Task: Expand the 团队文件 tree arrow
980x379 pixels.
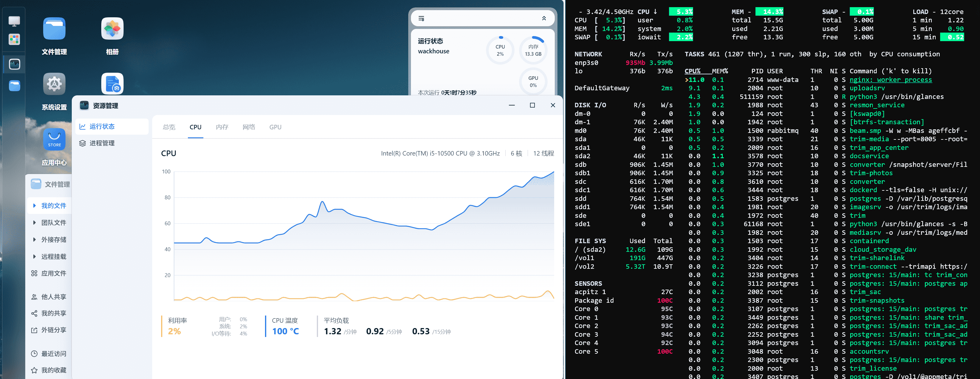Action: (34, 223)
